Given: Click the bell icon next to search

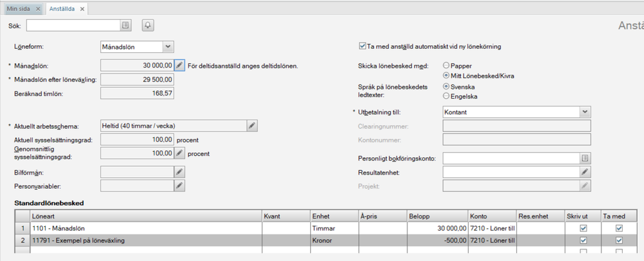Looking at the screenshot, I should (x=148, y=25).
